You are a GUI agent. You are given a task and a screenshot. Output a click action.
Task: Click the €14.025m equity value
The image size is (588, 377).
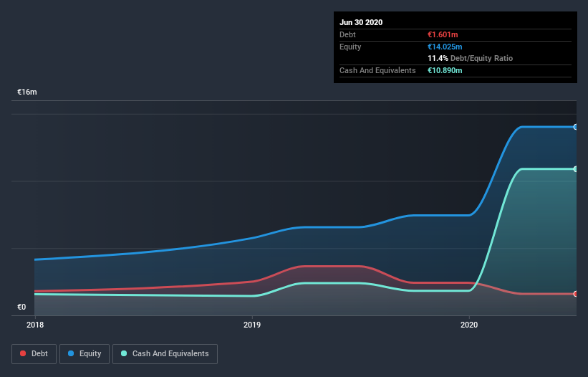tap(445, 47)
